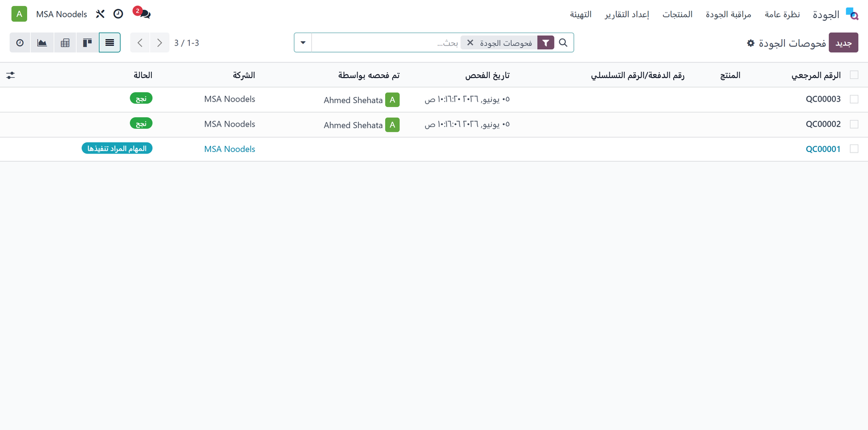This screenshot has height=430, width=868.
Task: Select the QC00001 row checkbox
Action: pyautogui.click(x=854, y=149)
